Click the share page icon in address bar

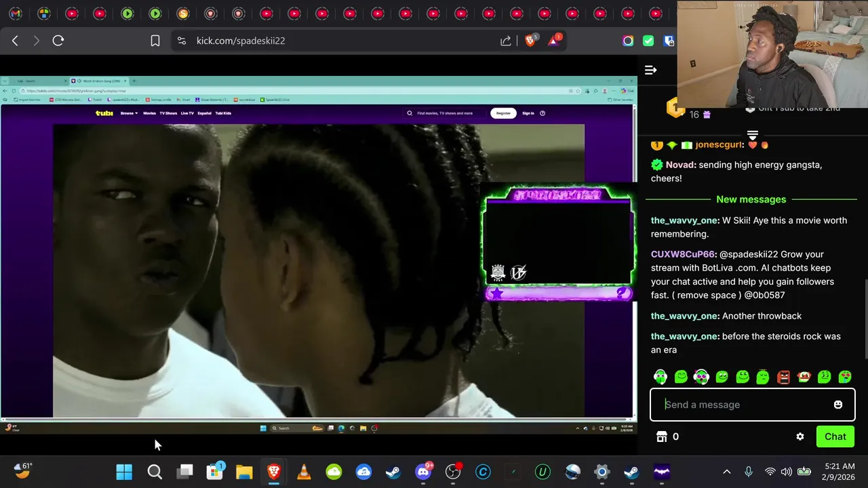[506, 41]
